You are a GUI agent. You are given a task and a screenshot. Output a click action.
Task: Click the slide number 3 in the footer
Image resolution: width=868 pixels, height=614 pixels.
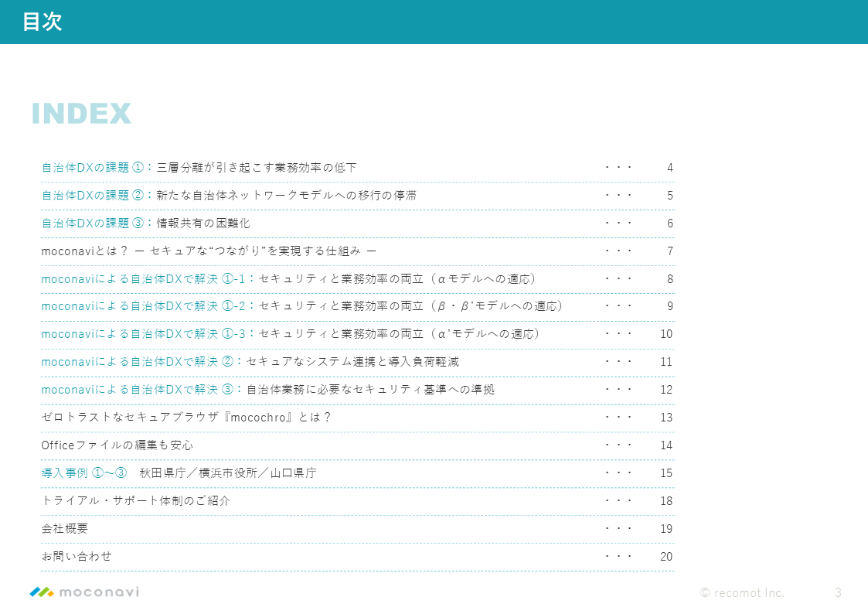coord(838,592)
